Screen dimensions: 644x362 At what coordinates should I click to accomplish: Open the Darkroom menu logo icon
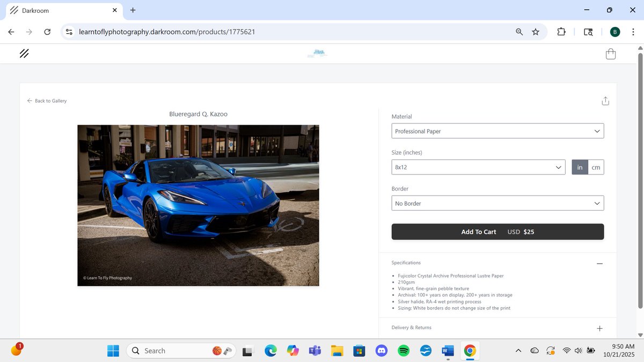(x=24, y=54)
